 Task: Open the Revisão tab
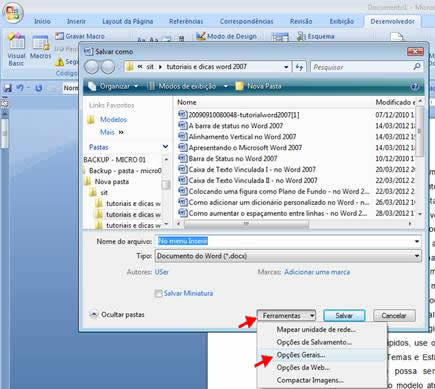pos(301,21)
